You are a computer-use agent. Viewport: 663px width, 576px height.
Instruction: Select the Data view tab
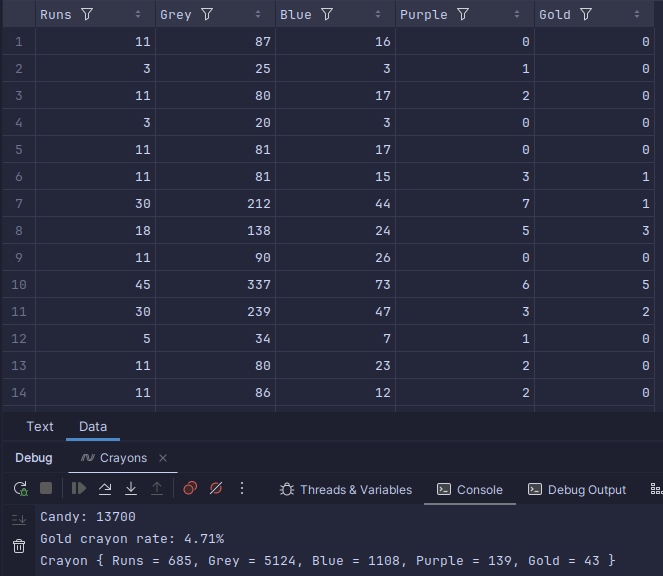tap(93, 426)
